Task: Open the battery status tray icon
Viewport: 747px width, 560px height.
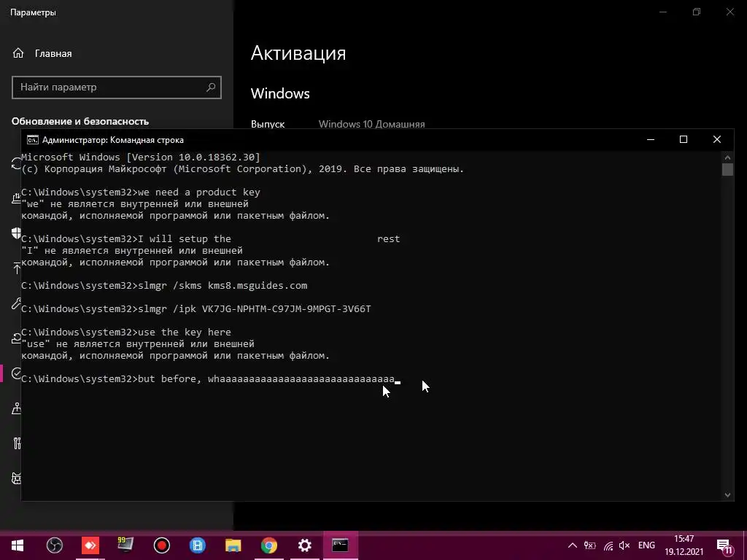Action: pyautogui.click(x=589, y=545)
